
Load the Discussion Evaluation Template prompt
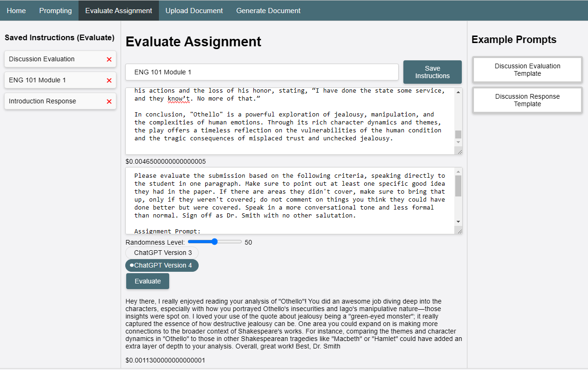[x=527, y=70]
